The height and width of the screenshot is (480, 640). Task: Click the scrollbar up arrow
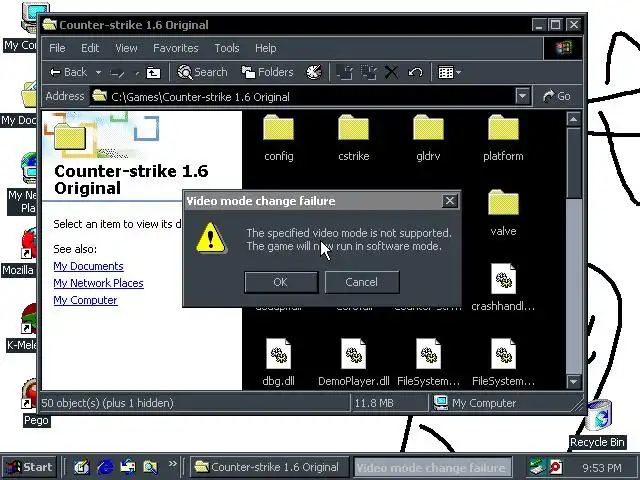573,119
